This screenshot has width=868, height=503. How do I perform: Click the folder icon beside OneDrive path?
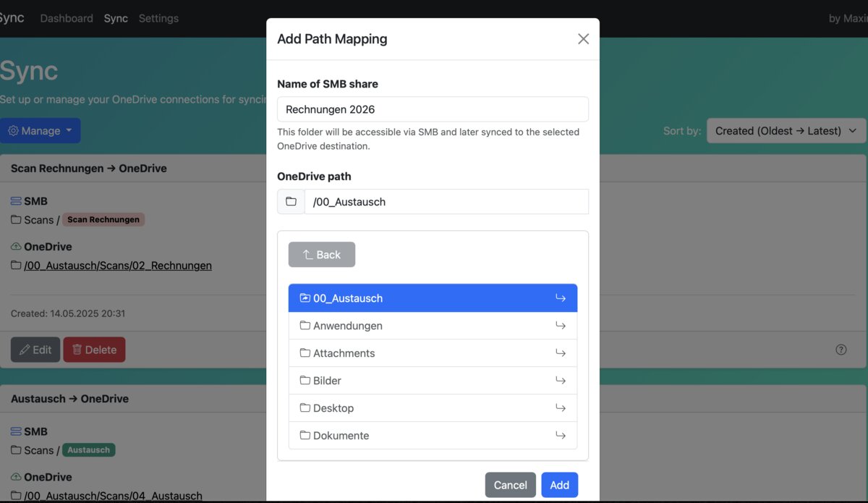(x=291, y=202)
